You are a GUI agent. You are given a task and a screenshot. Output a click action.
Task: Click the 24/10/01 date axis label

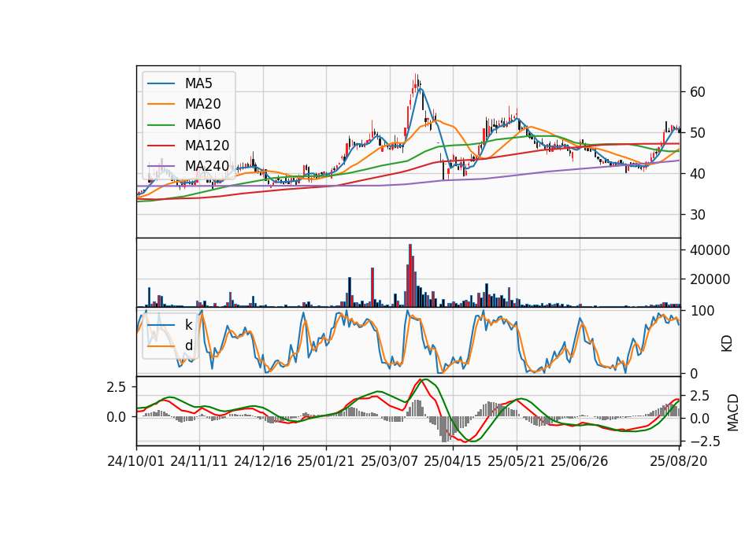coord(136,461)
